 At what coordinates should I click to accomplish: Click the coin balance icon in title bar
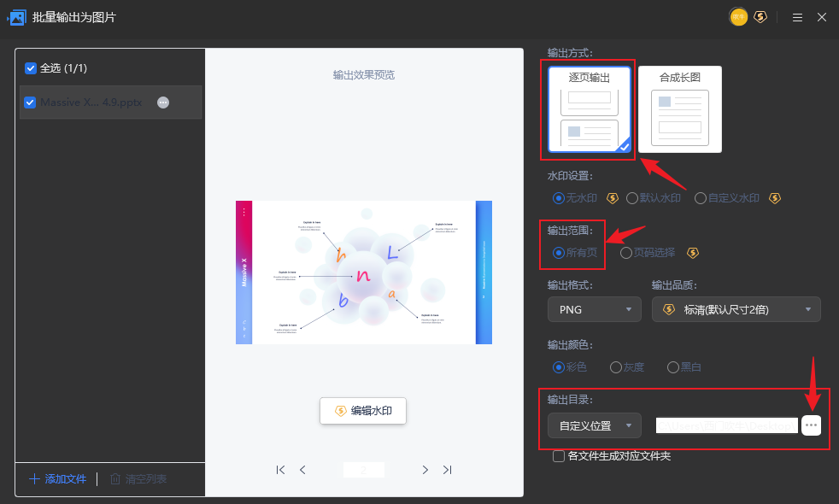738,17
